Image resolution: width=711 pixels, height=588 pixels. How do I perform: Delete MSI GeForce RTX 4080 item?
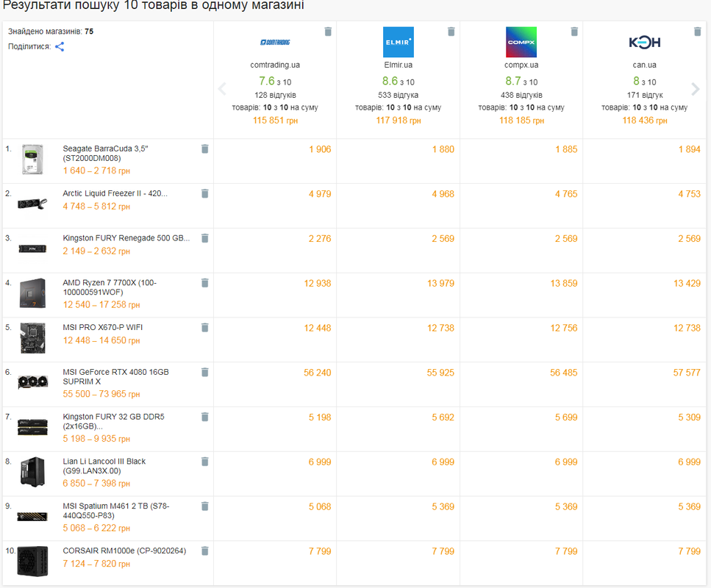pos(205,372)
